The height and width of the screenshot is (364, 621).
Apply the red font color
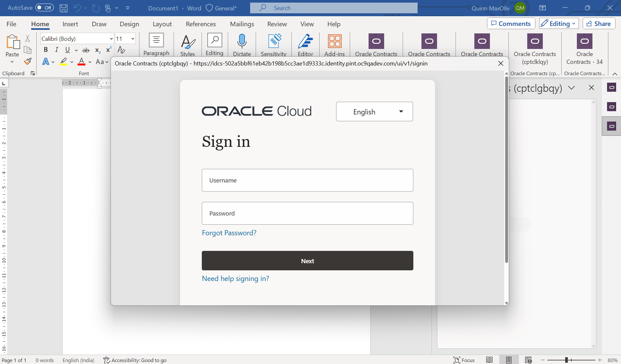point(81,61)
